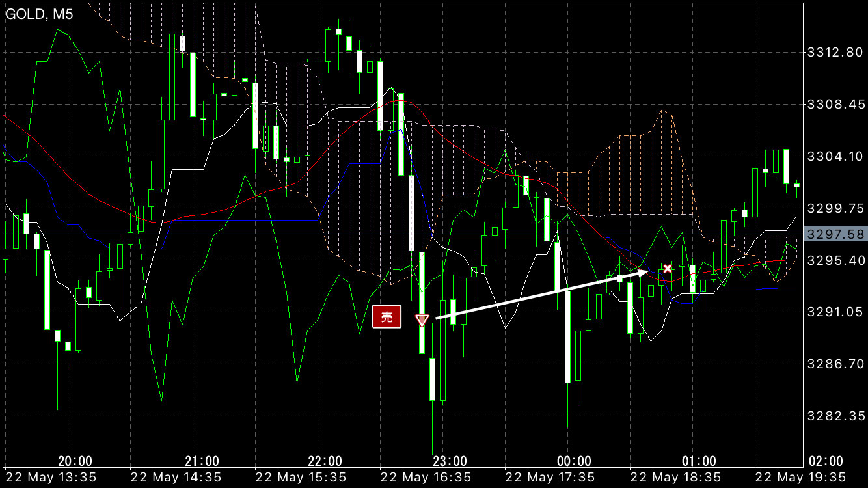Click the 22:00 time axis label
This screenshot has width=868, height=488.
tap(325, 461)
